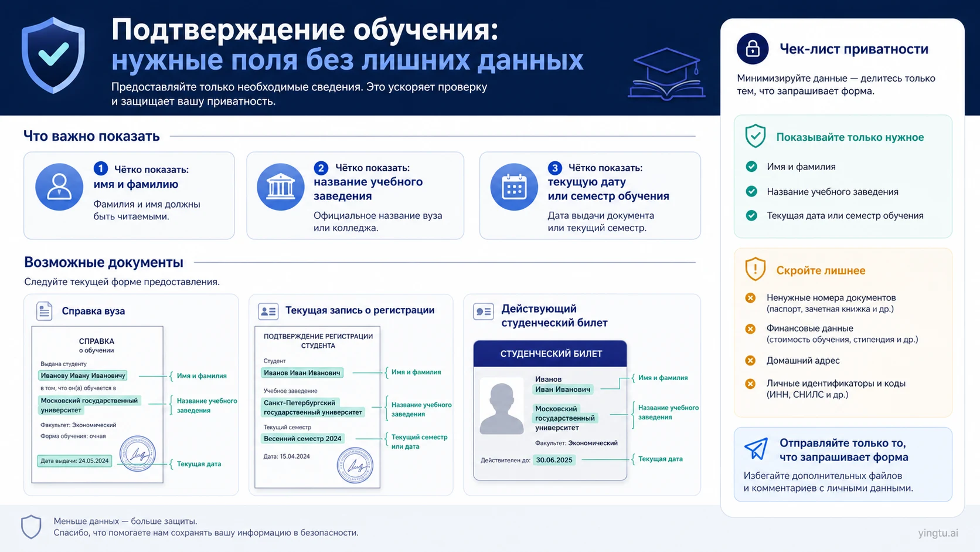980x552 pixels.
Task: Click the round stamp on the registration confirmation
Action: [x=355, y=465]
